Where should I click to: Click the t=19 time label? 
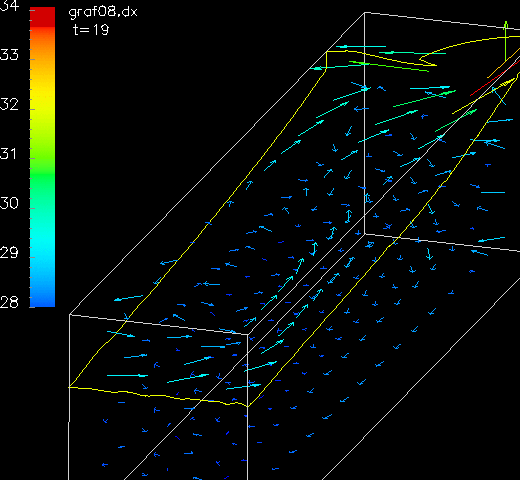[91, 30]
